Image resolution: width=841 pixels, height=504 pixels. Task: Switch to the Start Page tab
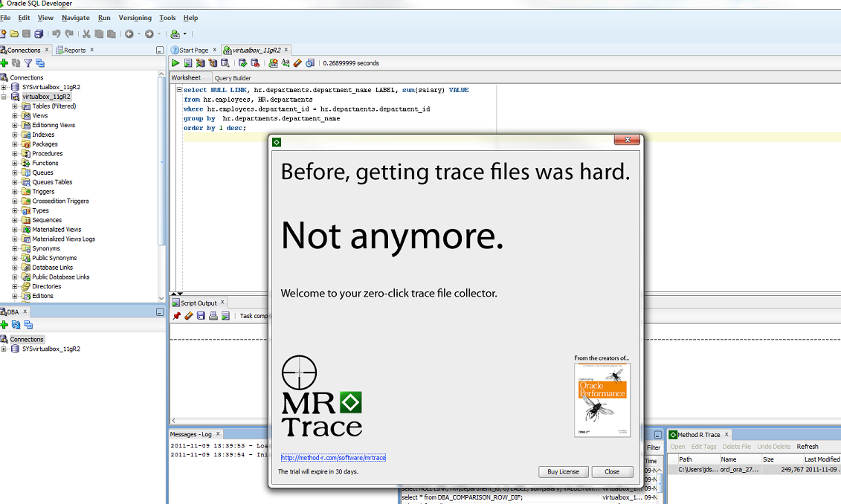[193, 50]
